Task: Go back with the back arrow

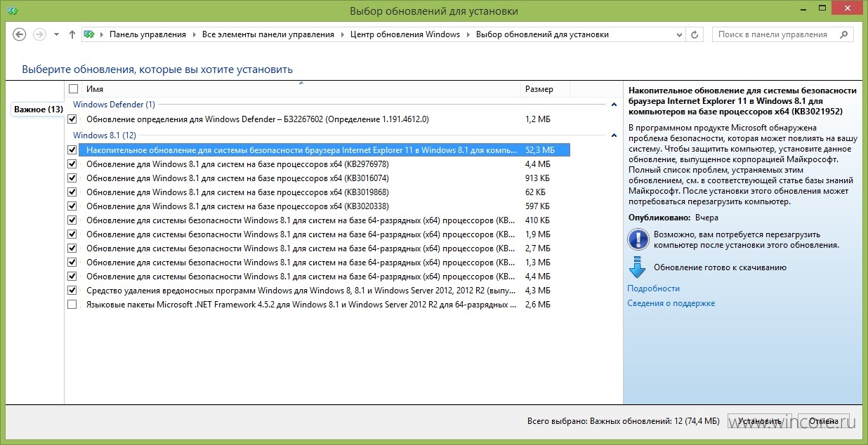Action: point(20,34)
